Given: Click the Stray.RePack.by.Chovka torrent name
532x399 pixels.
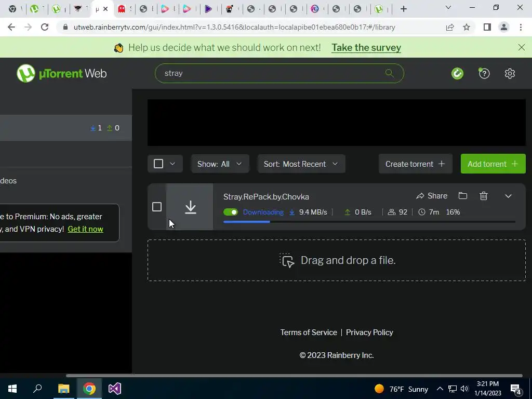Looking at the screenshot, I should click(266, 197).
